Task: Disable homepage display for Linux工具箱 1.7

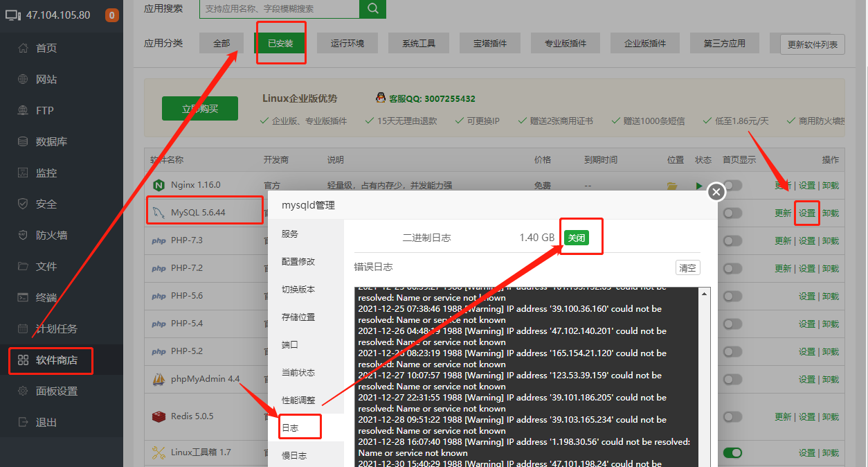Action: pyautogui.click(x=732, y=452)
